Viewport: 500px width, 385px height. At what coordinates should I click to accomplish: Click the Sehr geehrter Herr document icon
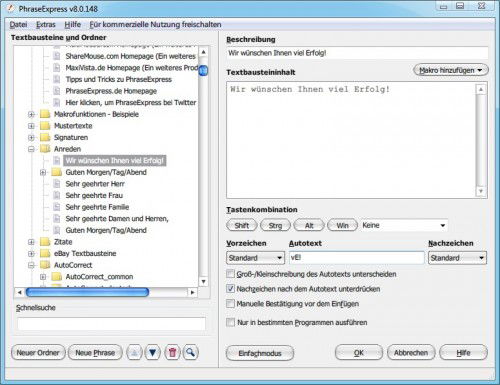point(57,184)
